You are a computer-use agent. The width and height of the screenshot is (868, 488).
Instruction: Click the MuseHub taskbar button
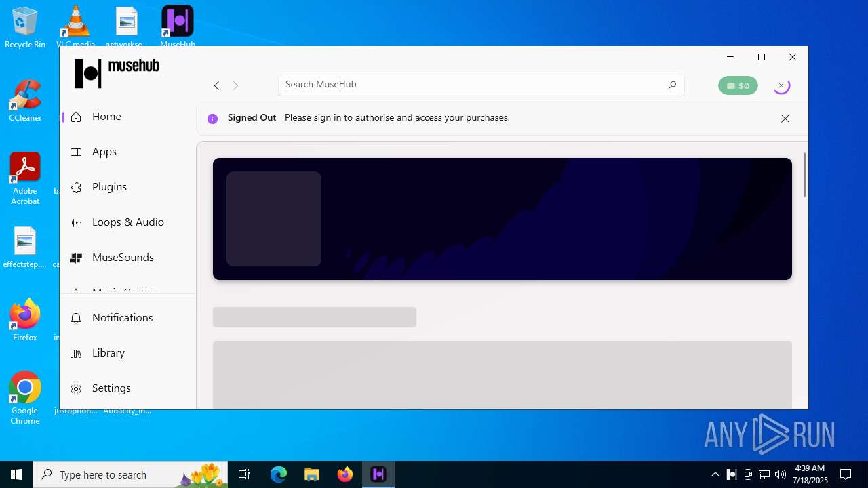click(378, 474)
